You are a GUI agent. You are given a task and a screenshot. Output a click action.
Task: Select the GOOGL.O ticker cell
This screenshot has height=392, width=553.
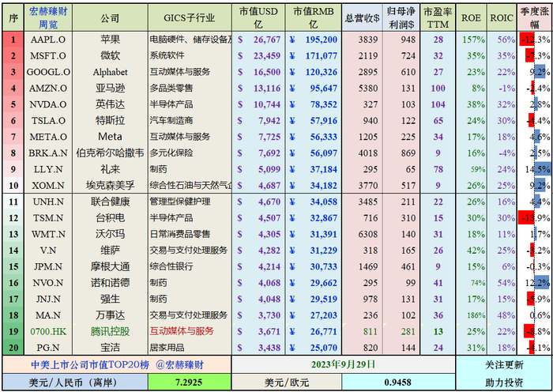point(48,72)
